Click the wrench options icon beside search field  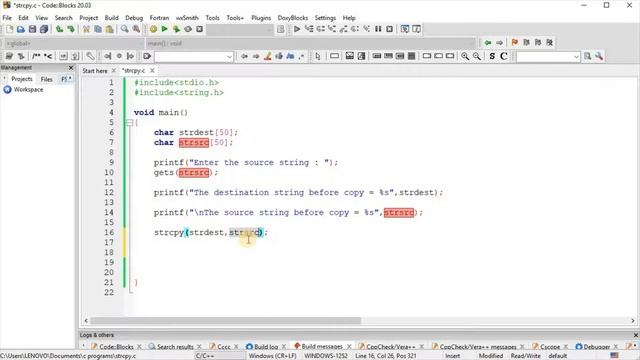(x=599, y=56)
